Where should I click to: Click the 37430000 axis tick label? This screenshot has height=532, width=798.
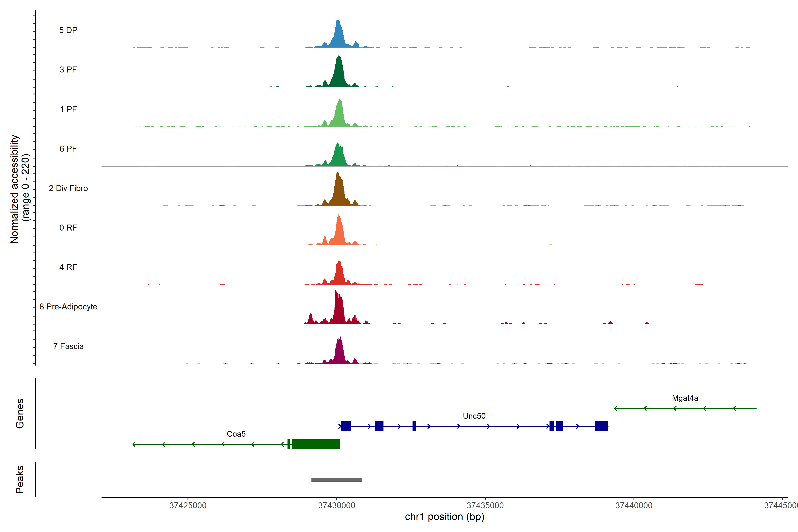336,506
